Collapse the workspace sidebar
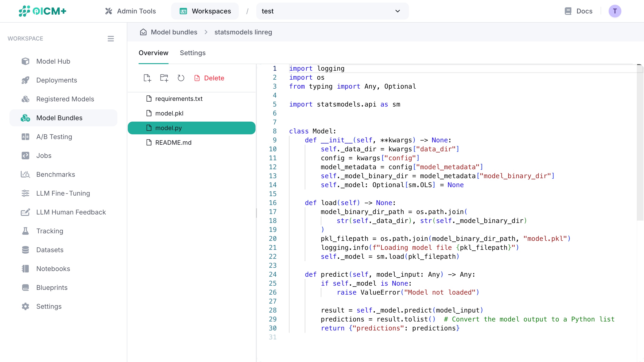The width and height of the screenshot is (644, 362). (111, 38)
